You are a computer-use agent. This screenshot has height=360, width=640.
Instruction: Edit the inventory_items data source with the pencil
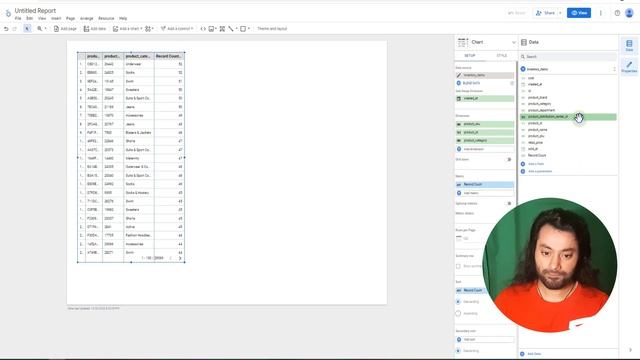[459, 75]
